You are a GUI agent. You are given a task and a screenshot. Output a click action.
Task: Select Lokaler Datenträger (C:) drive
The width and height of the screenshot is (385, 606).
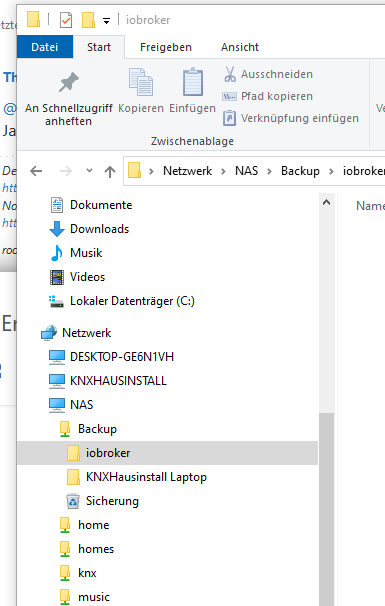[132, 301]
